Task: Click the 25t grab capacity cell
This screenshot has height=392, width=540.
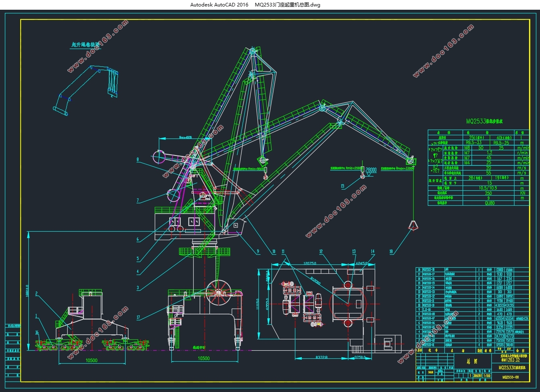Action: (476, 138)
